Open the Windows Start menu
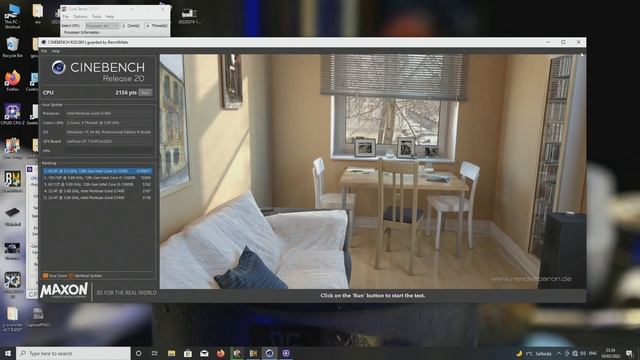640x360 pixels. (x=7, y=353)
